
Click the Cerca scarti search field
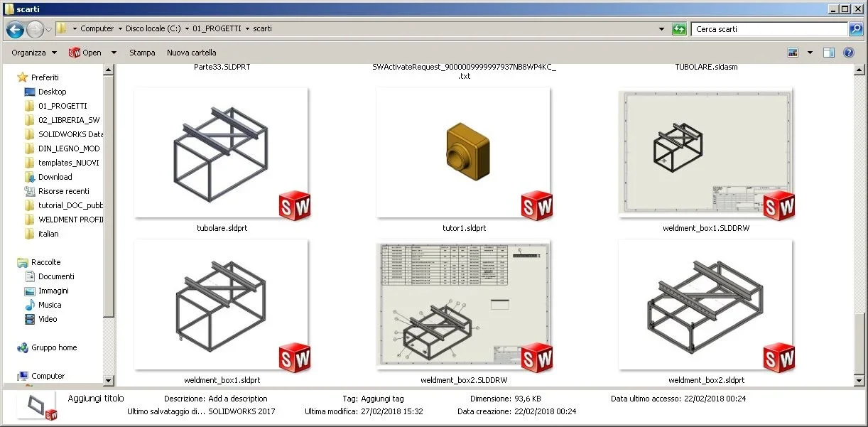769,29
